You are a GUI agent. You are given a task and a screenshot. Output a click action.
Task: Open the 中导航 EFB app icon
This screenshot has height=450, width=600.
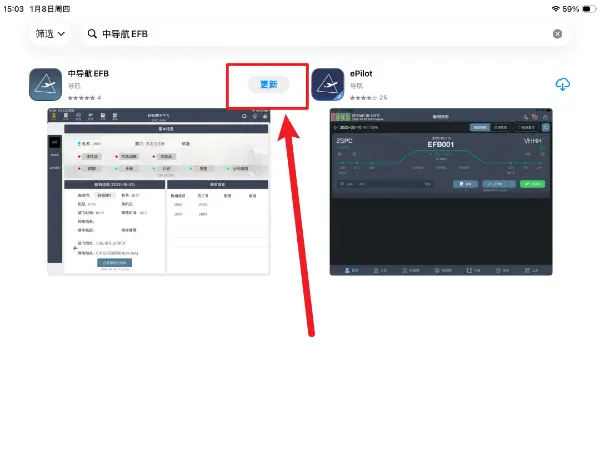tap(46, 85)
